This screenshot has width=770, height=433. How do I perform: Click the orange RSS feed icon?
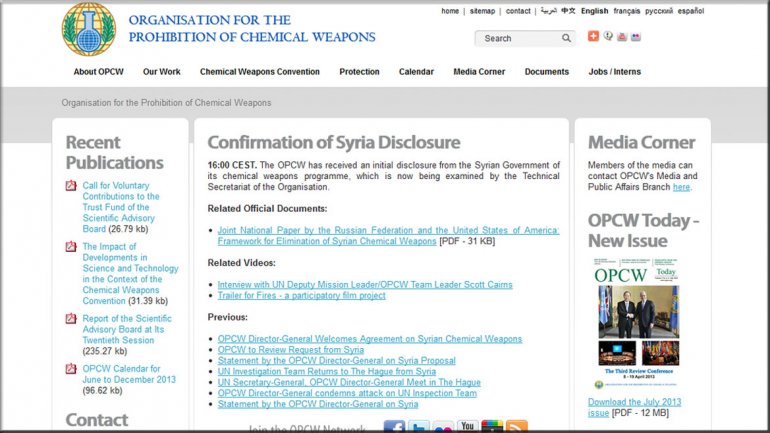coord(516,427)
